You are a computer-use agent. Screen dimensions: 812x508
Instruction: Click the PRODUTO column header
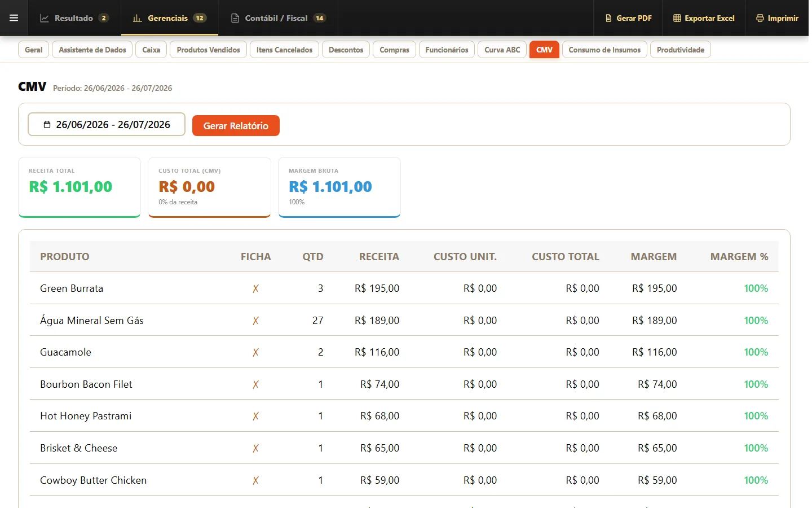65,257
